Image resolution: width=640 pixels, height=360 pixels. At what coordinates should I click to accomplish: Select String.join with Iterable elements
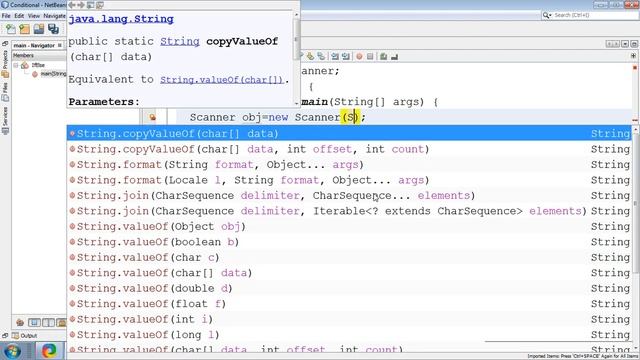point(349,211)
